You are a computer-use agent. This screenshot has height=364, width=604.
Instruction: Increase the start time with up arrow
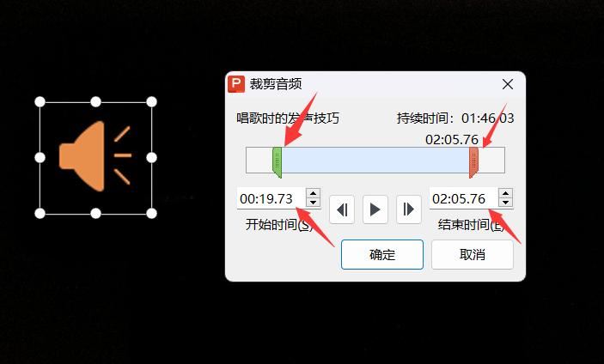tap(314, 193)
